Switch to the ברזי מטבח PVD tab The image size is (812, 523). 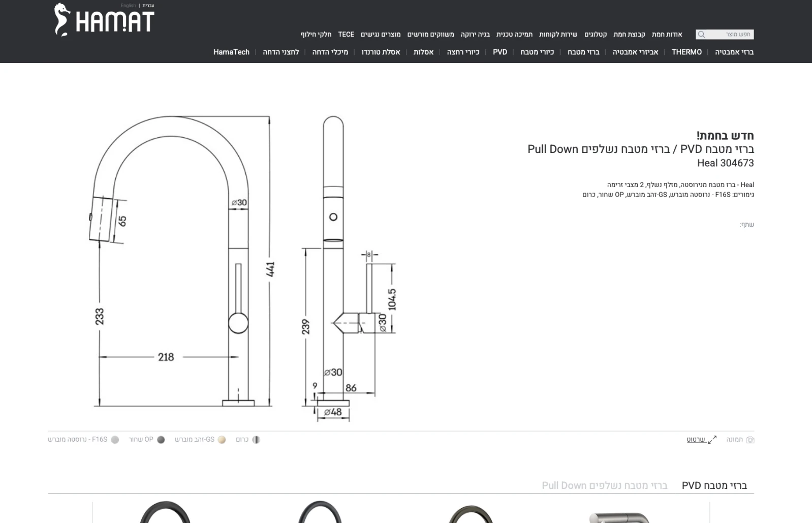pos(714,485)
